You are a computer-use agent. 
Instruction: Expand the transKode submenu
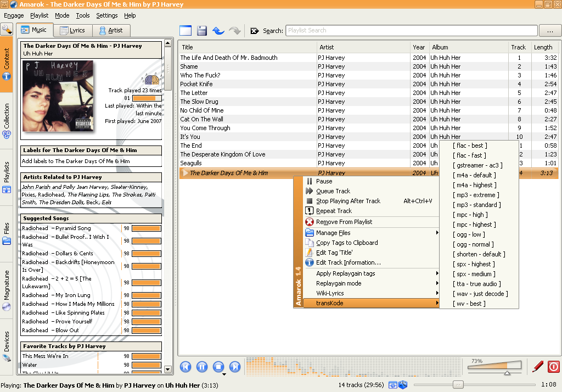[x=371, y=303]
